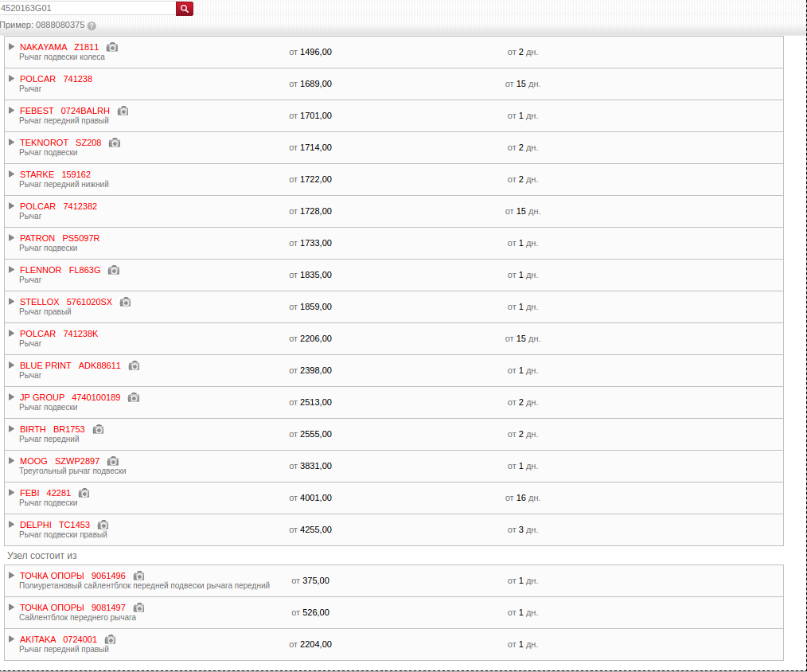View photo for JP GROUP 4740100189
Viewport: 807px width, 672px height.
tap(133, 398)
